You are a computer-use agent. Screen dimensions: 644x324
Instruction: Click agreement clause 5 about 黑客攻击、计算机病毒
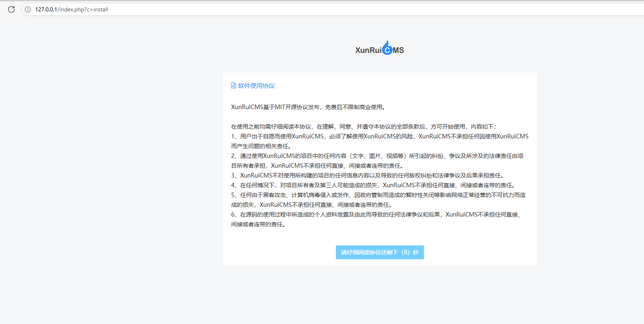(379, 200)
